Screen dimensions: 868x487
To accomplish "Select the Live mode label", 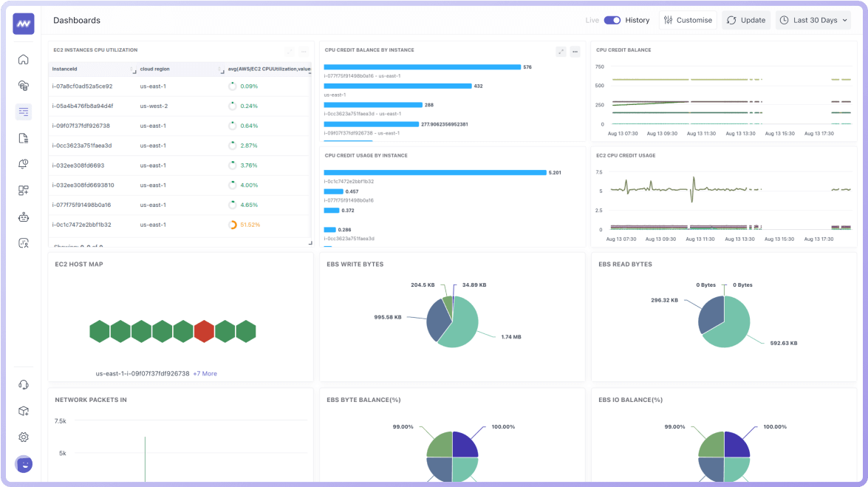I will click(x=592, y=20).
